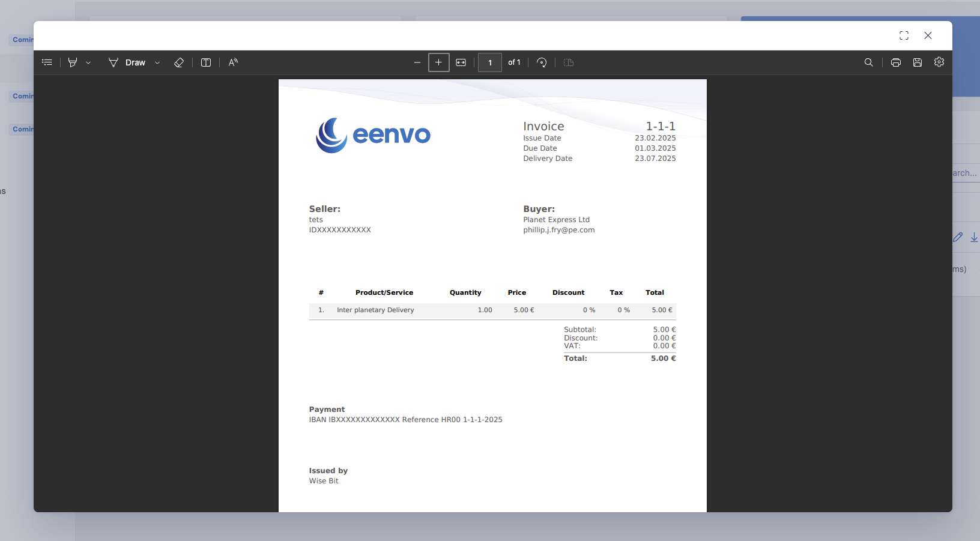Viewport: 980px width, 541px height.
Task: Close the invoice preview dialog
Action: click(928, 35)
